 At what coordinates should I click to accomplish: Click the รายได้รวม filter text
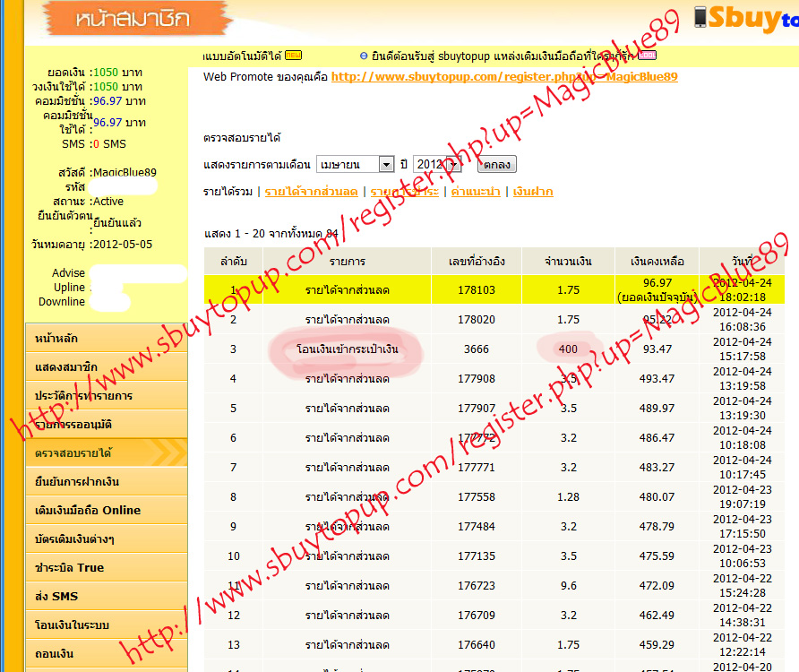(x=228, y=192)
